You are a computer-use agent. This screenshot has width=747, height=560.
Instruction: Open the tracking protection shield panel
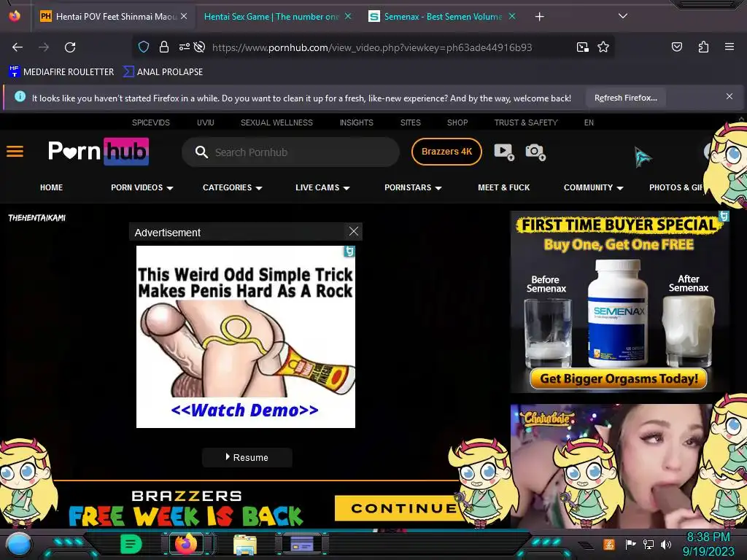pyautogui.click(x=144, y=47)
